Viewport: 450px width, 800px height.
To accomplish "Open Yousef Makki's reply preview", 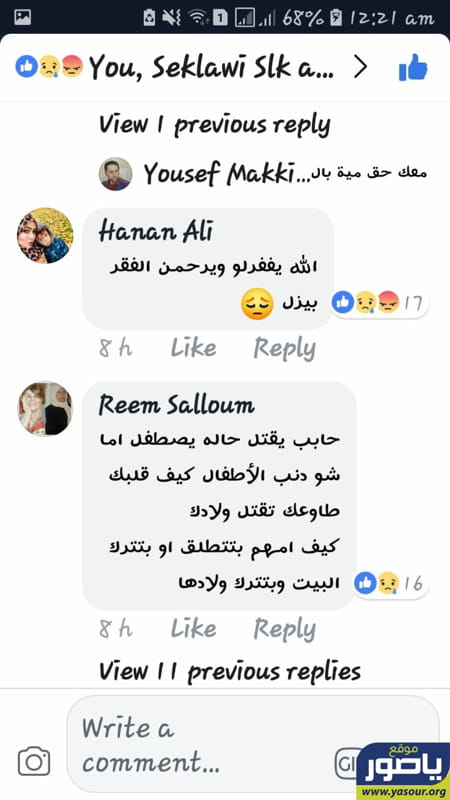I will point(285,174).
